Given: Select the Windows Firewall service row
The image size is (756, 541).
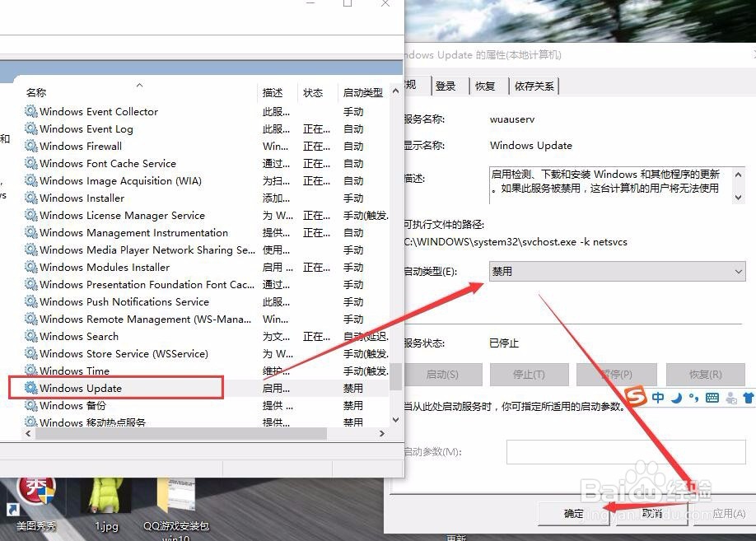Looking at the screenshot, I should (x=207, y=146).
